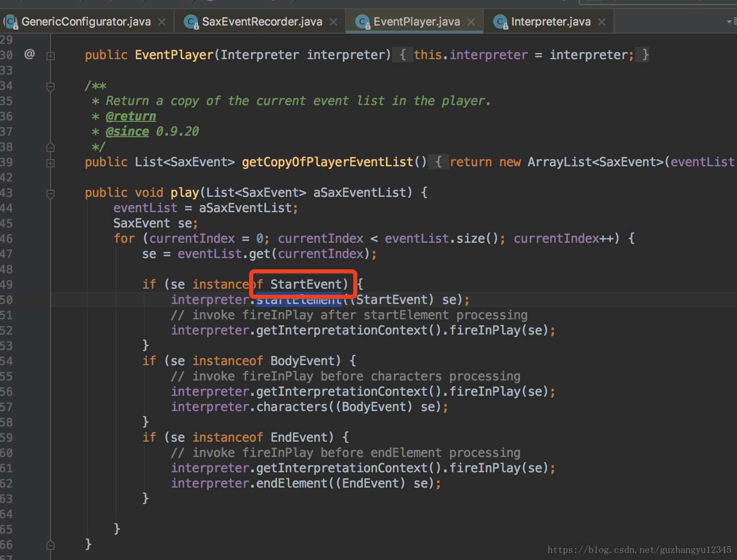This screenshot has width=737, height=560.
Task: Close the Interpreter.java tab
Action: [602, 22]
